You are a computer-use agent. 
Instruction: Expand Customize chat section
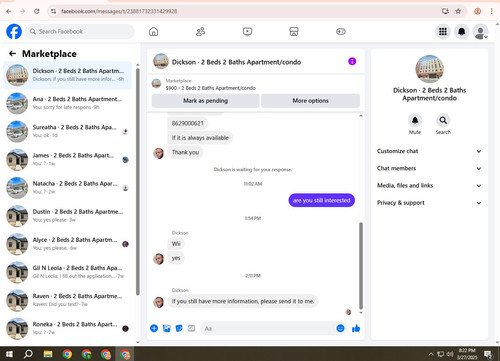pyautogui.click(x=429, y=151)
